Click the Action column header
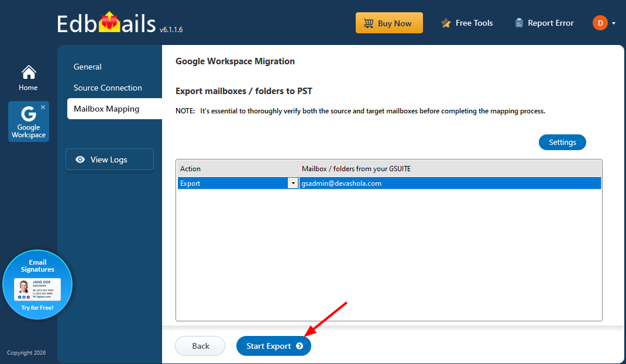Screen dimensions: 626x364 (238, 169)
